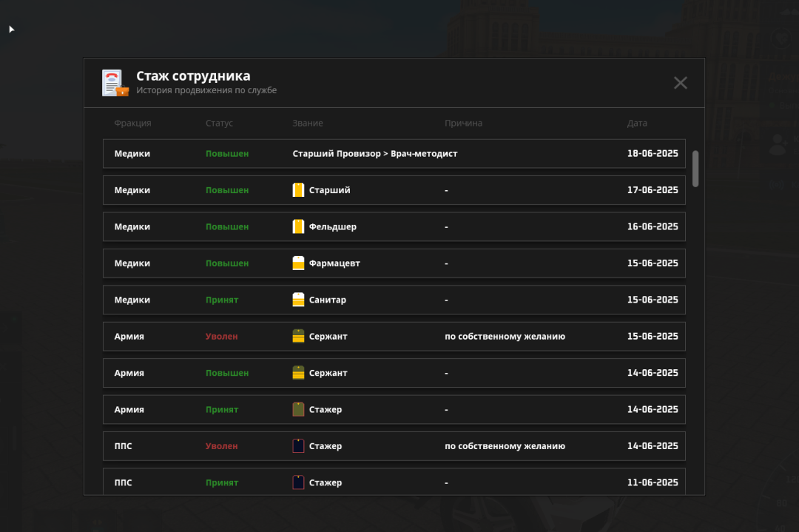This screenshot has height=532, width=799.
Task: Click the Медики faction in the Фельдшер row
Action: click(132, 226)
